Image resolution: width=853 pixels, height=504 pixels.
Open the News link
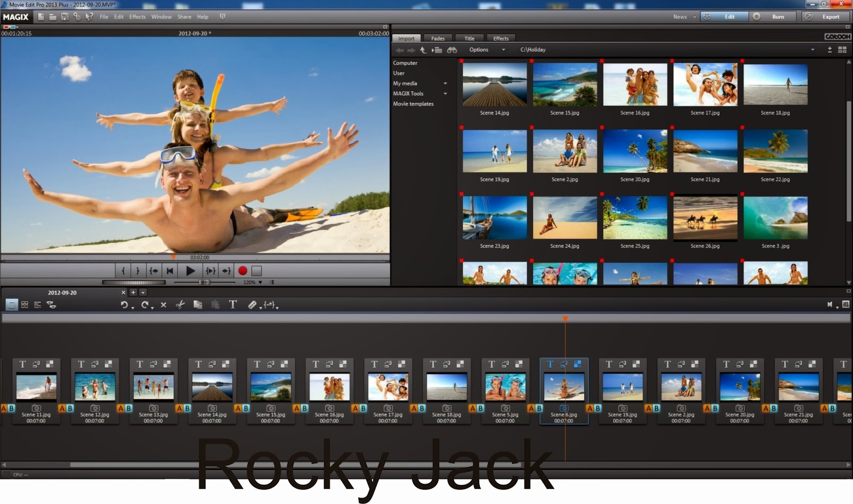coord(680,17)
